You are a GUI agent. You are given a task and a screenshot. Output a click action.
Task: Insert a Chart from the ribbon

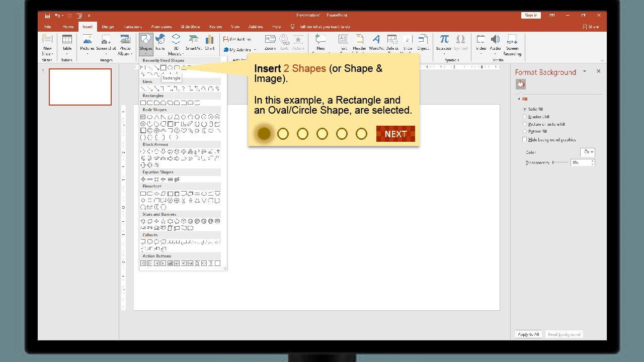[210, 42]
